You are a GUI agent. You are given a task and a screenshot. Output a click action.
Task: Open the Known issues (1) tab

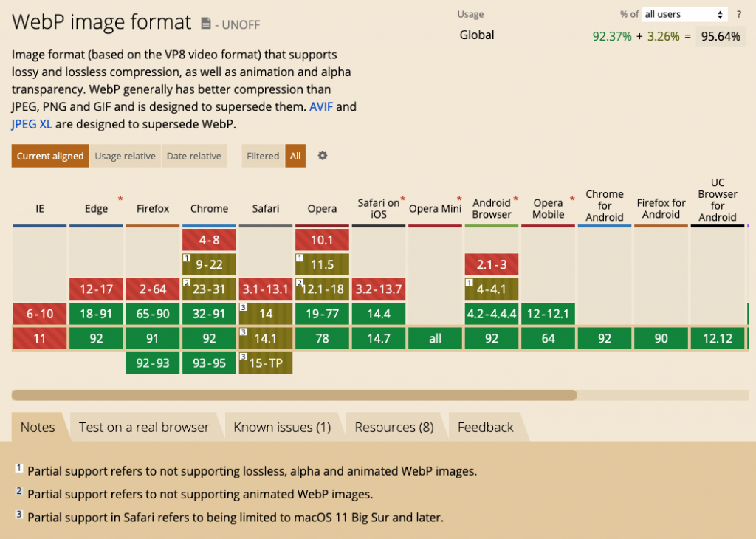pyautogui.click(x=282, y=428)
